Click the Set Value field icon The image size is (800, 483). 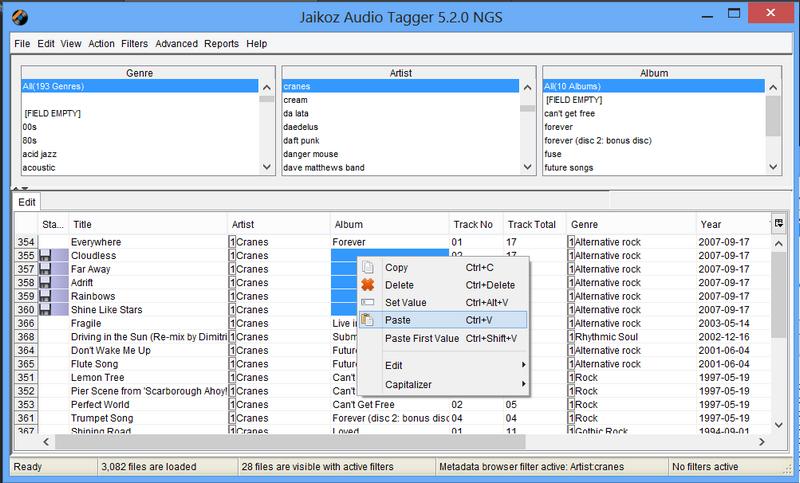367,302
